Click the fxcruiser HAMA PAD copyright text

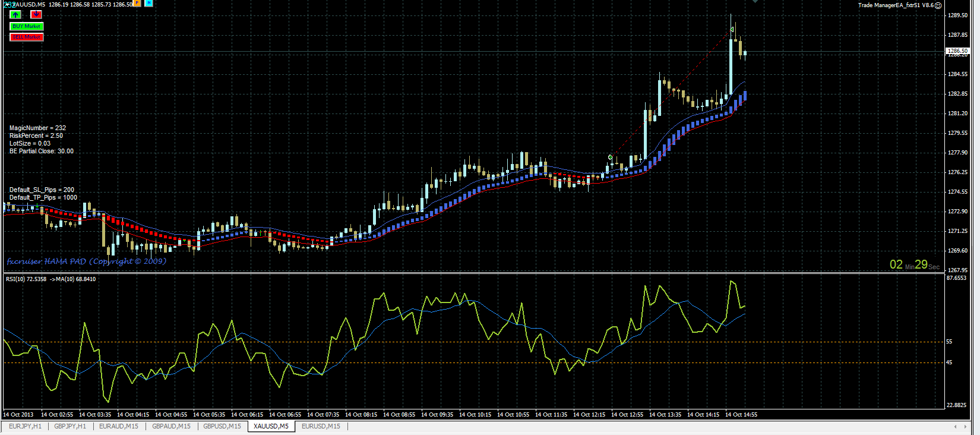point(87,261)
